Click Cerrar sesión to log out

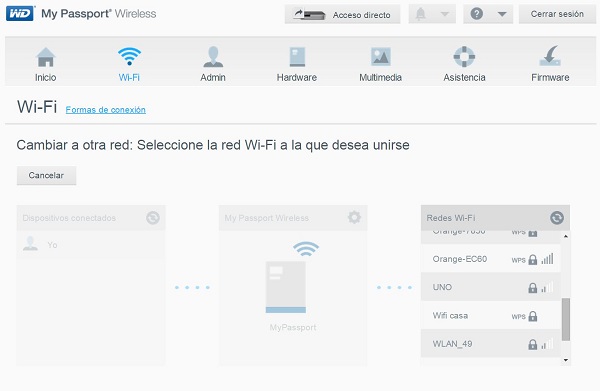point(557,14)
